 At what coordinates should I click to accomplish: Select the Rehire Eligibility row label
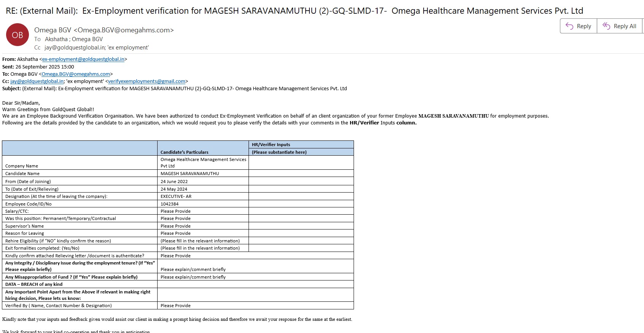click(58, 241)
